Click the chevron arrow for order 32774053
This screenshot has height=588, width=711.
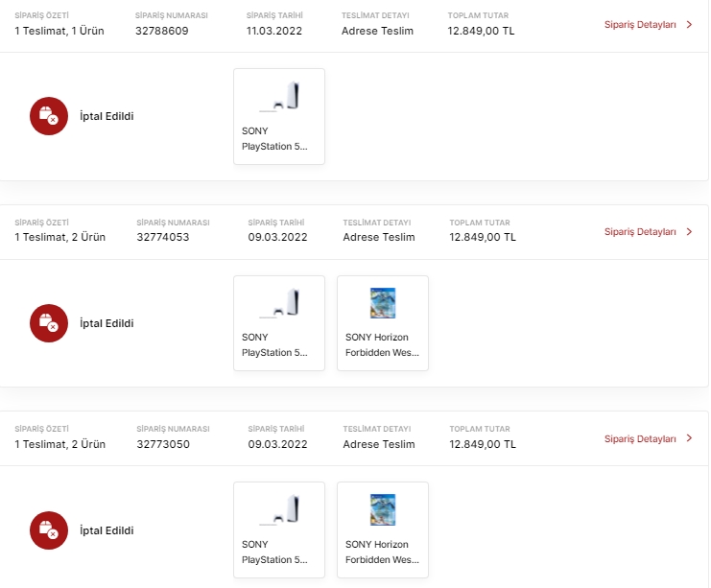click(689, 231)
